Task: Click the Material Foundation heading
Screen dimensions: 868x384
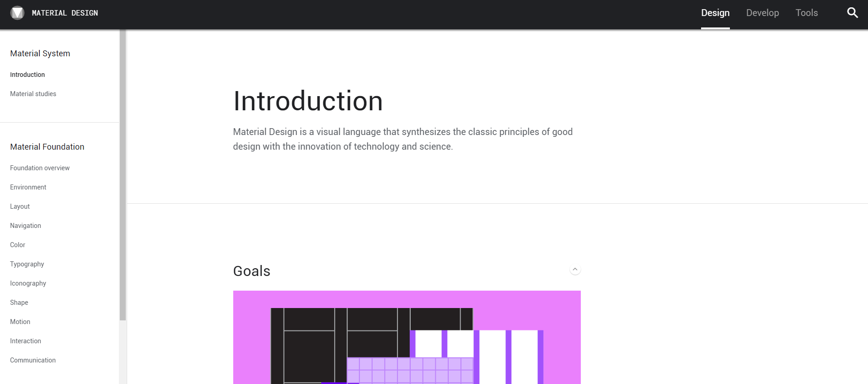Action: click(x=47, y=147)
